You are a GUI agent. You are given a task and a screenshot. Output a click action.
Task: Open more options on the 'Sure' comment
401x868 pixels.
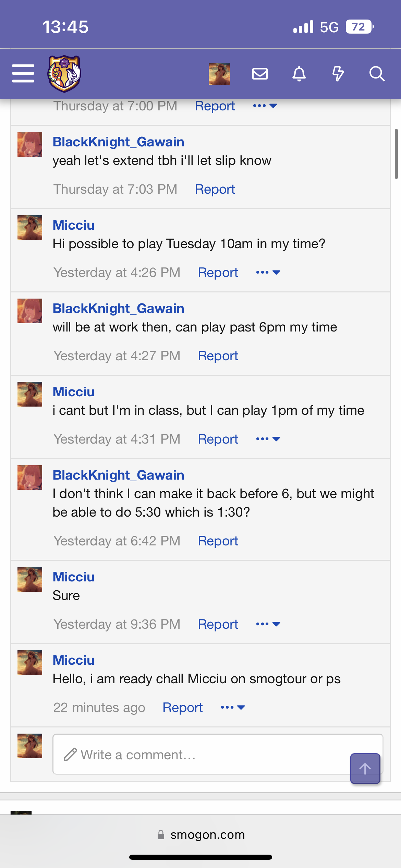(268, 624)
